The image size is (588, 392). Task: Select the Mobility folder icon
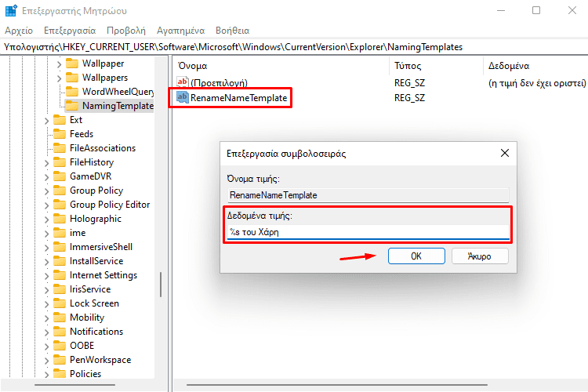point(60,318)
